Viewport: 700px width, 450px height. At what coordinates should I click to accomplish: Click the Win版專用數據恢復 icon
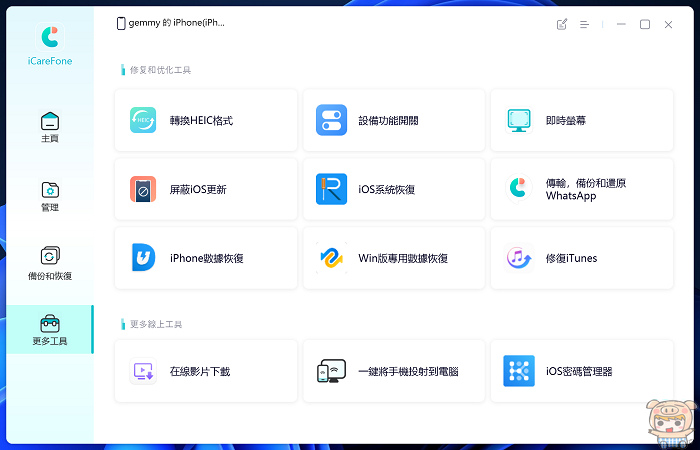click(331, 258)
